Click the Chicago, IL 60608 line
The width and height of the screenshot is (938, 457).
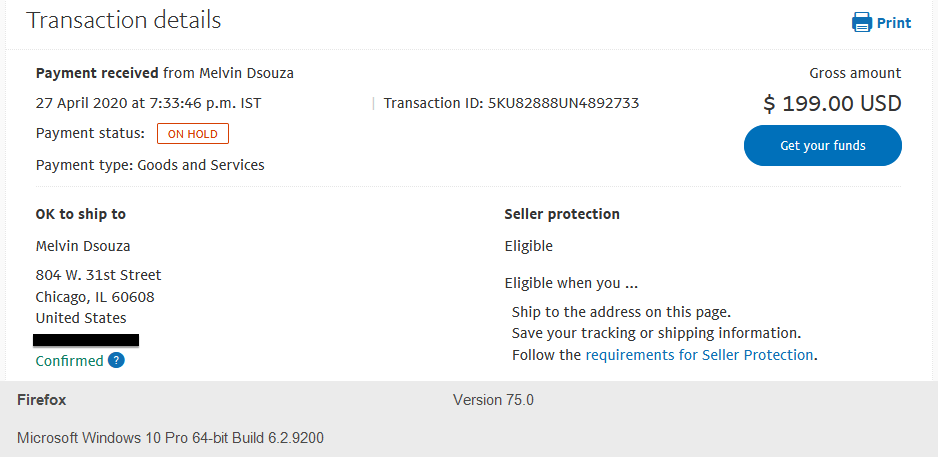(x=95, y=297)
